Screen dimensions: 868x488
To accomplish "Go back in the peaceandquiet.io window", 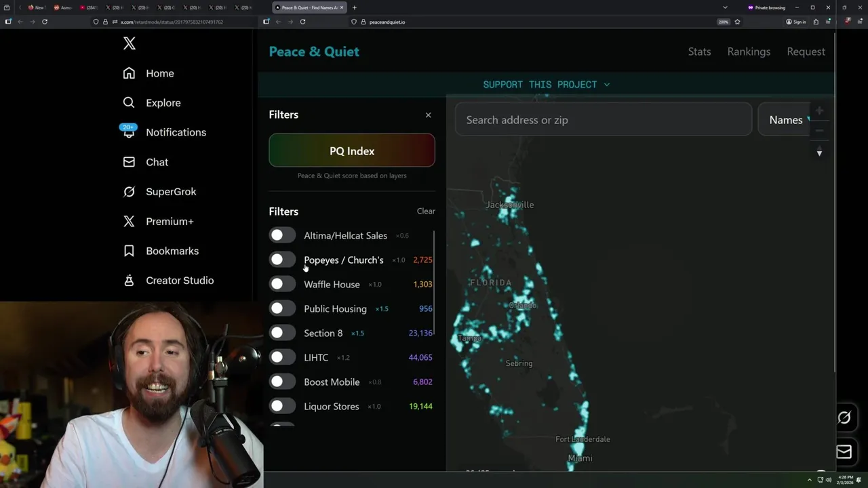I will [278, 22].
